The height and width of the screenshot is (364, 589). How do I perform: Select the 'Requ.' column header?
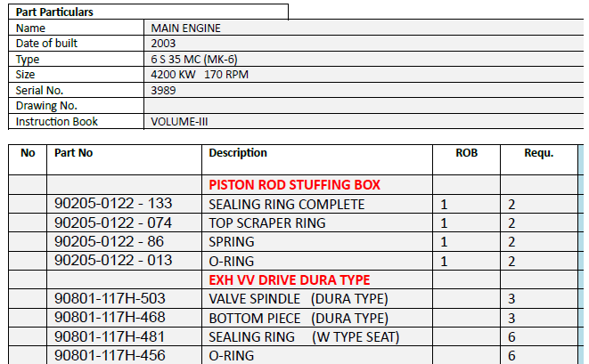coord(538,153)
